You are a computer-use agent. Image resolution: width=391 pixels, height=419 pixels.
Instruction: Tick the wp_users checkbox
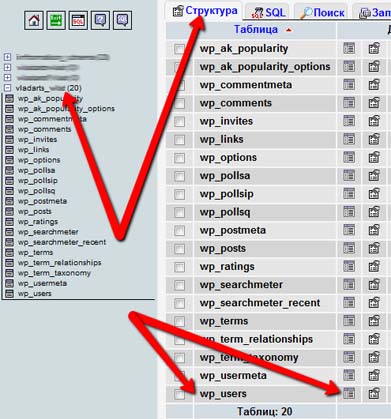click(179, 394)
